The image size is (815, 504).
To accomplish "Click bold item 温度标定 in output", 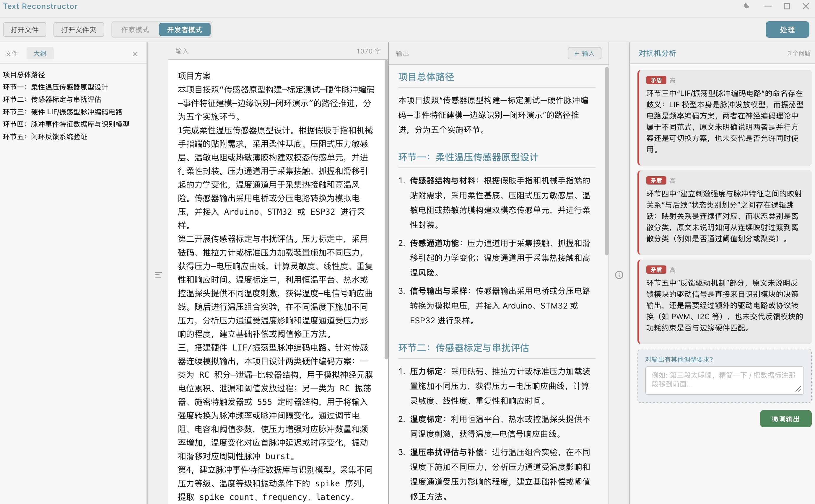I will point(426,419).
